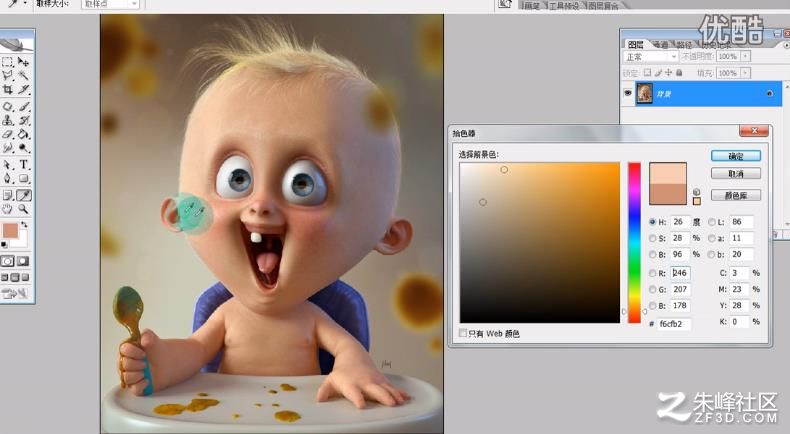Select the Zoom tool
Screen dimensions: 790x434
coord(23,209)
